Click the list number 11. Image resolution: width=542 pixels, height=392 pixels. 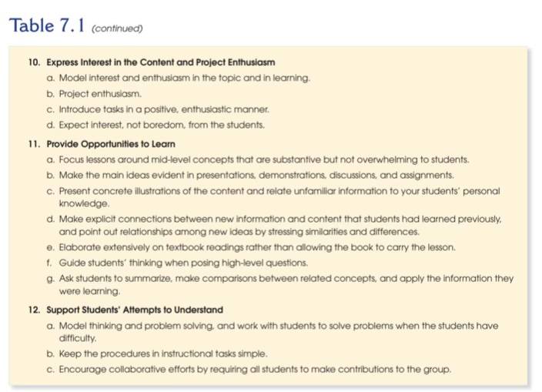pos(34,144)
